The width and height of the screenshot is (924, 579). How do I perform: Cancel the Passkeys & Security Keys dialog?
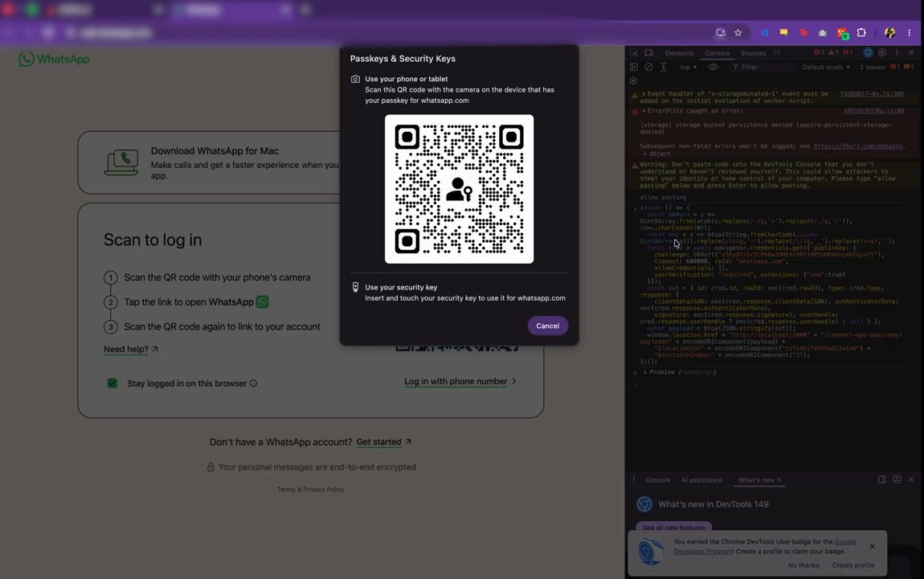[547, 326]
